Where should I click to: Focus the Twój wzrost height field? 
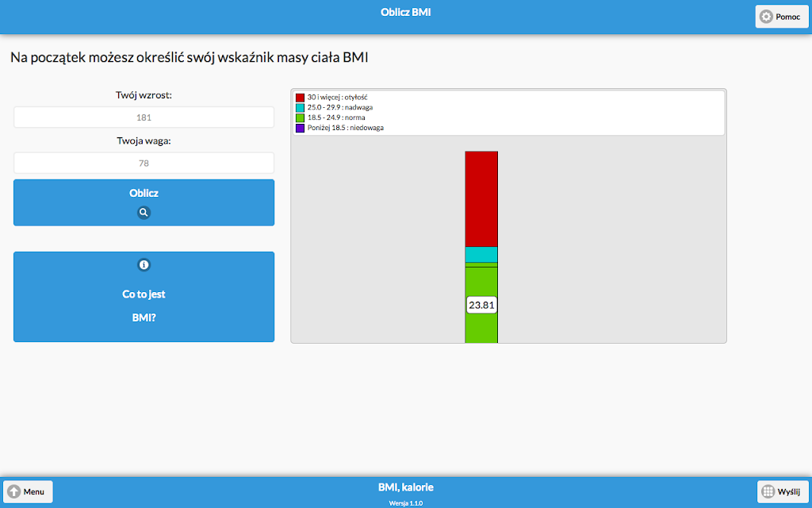point(144,117)
